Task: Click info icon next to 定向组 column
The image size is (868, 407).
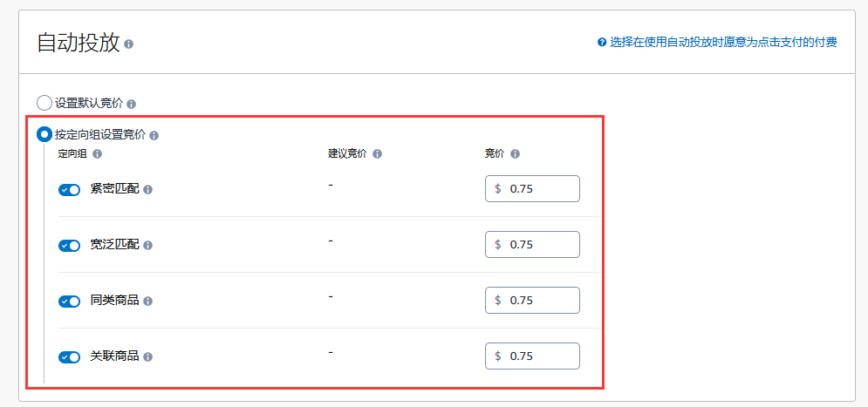Action: (98, 154)
